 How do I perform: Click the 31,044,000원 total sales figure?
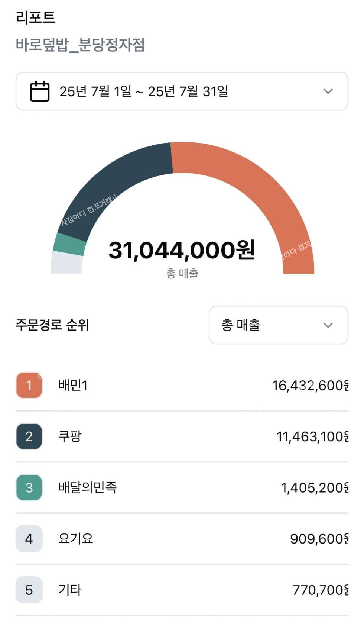[x=182, y=250]
